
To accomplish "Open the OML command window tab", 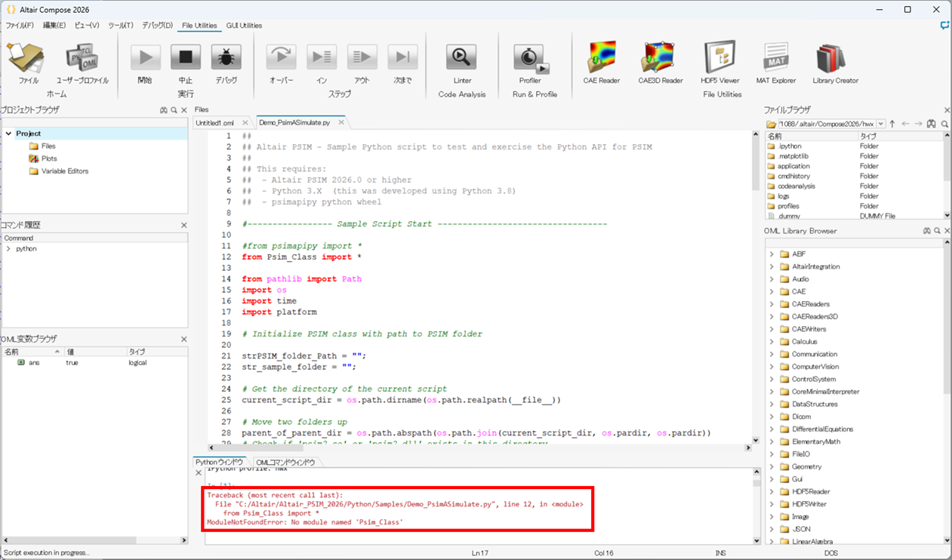I will click(x=285, y=462).
